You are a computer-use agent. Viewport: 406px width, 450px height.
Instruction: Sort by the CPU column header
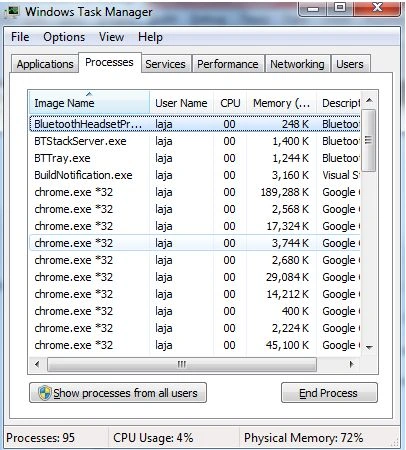[230, 103]
